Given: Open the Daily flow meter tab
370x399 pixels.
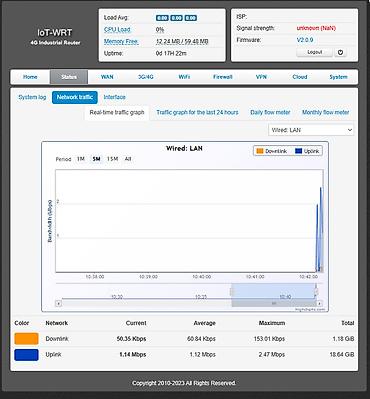Looking at the screenshot, I should click(x=270, y=112).
